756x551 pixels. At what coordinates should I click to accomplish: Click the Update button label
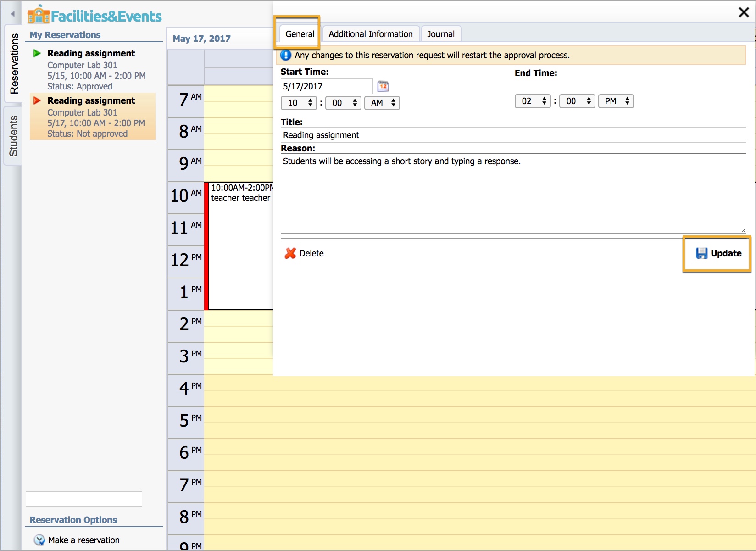click(726, 253)
